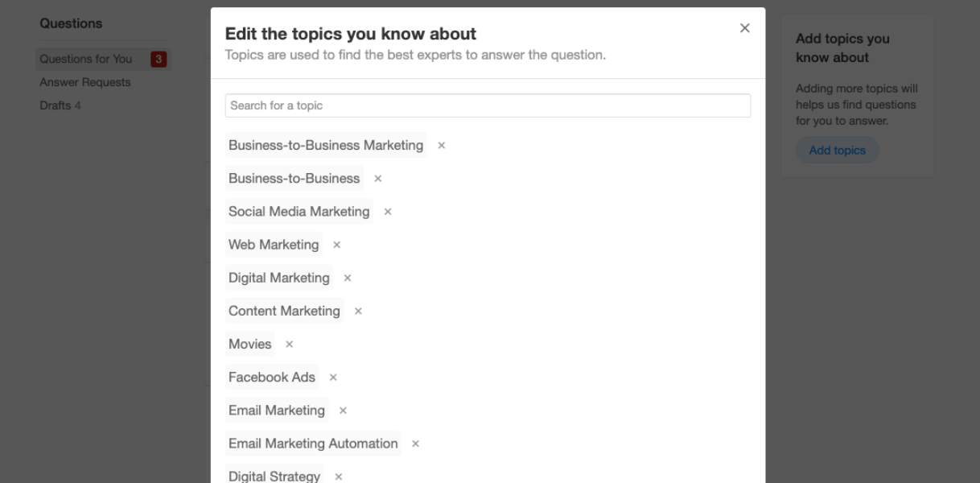This screenshot has height=483, width=980.
Task: Select the Content Marketing topic label
Action: coord(284,311)
